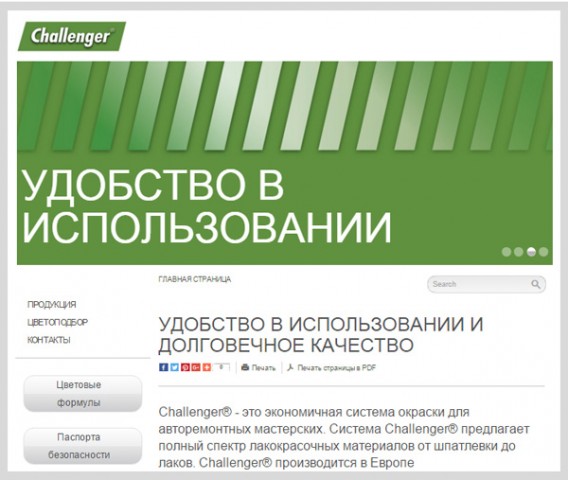The width and height of the screenshot is (568, 480).
Task: Click the PDF icon for page export
Action: (x=290, y=368)
